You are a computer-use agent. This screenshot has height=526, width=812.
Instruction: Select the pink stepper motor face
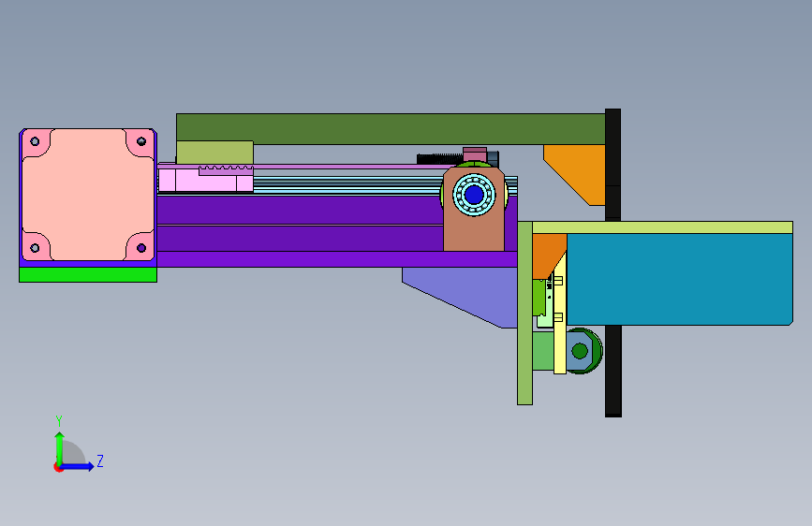pos(88,195)
